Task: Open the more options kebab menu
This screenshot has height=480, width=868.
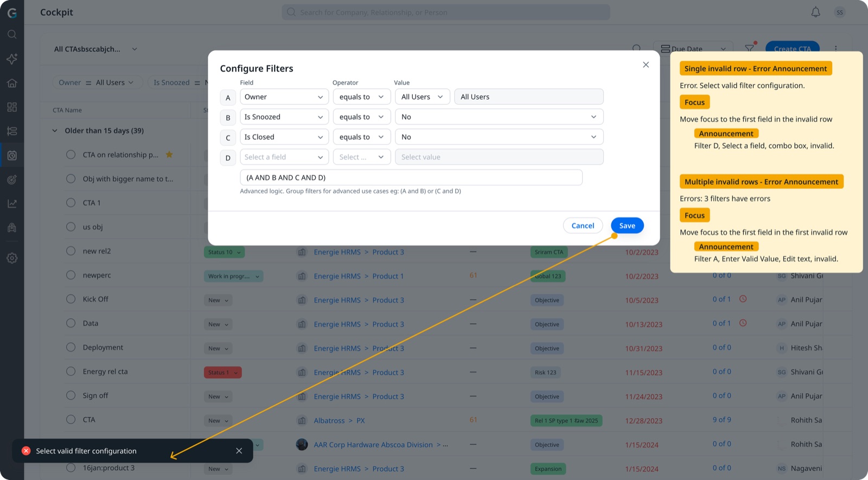Action: 836,49
